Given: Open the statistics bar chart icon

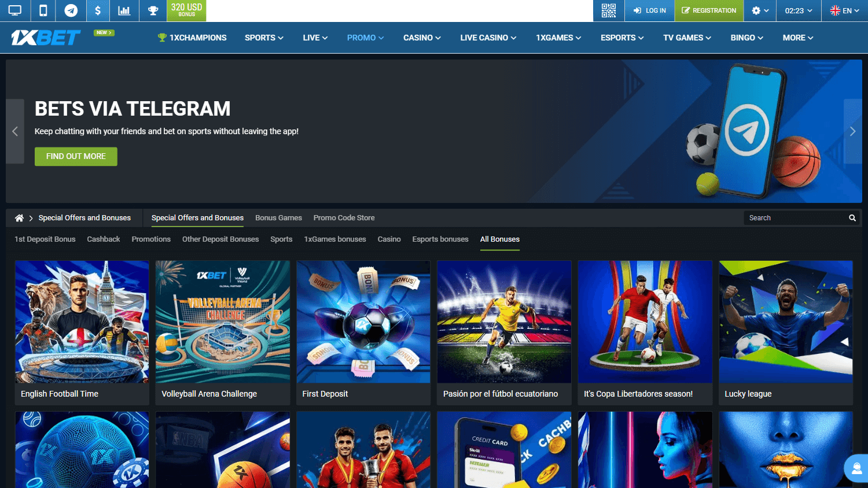Looking at the screenshot, I should click(x=124, y=10).
